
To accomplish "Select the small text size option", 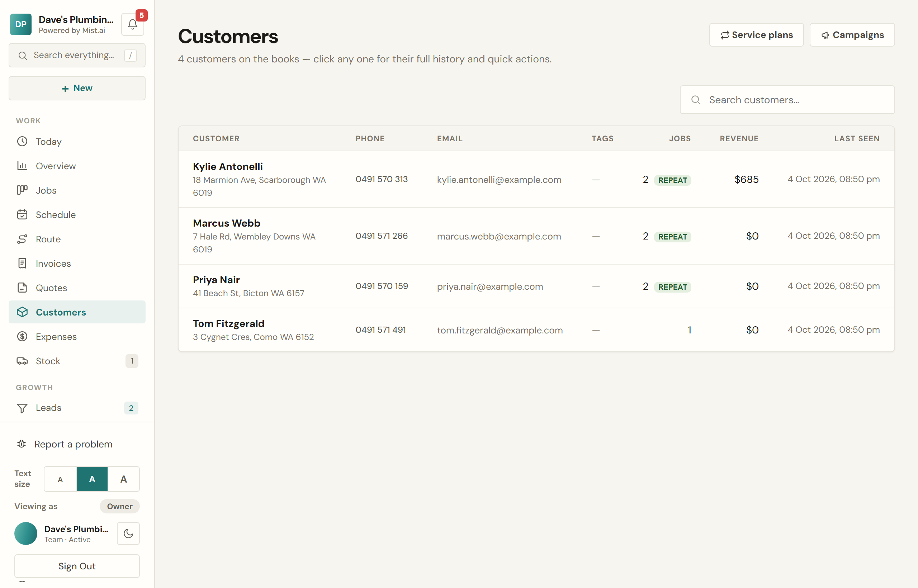I will point(60,479).
